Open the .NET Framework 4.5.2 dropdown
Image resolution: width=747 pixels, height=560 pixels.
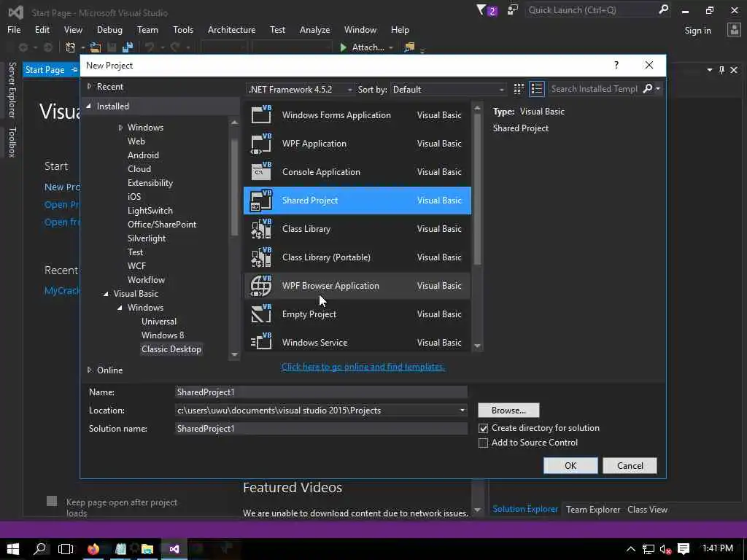pos(300,90)
